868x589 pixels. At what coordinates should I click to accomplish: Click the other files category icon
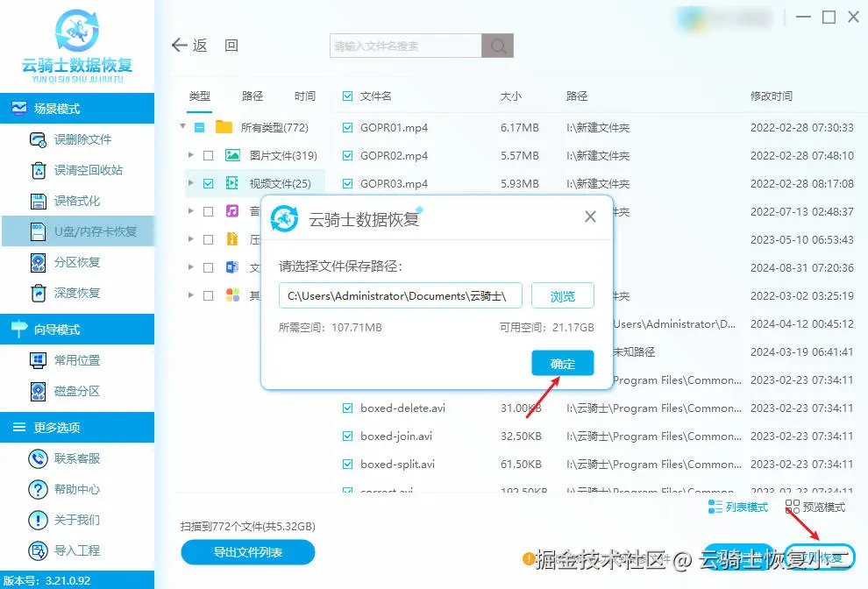232,295
